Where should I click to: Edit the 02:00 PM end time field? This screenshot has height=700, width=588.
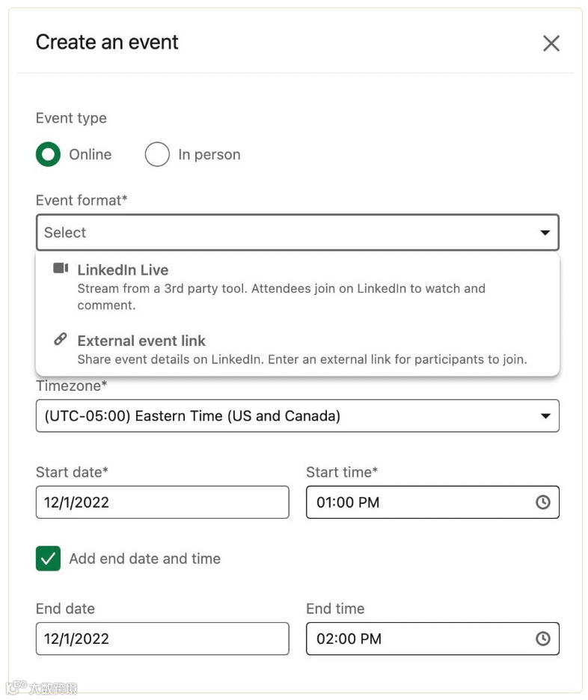pos(419,639)
